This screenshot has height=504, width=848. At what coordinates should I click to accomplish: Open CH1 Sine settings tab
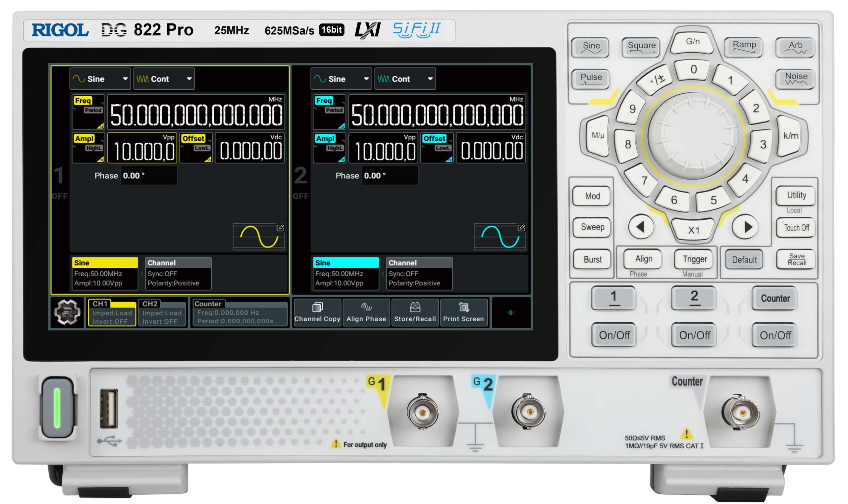coord(105,273)
